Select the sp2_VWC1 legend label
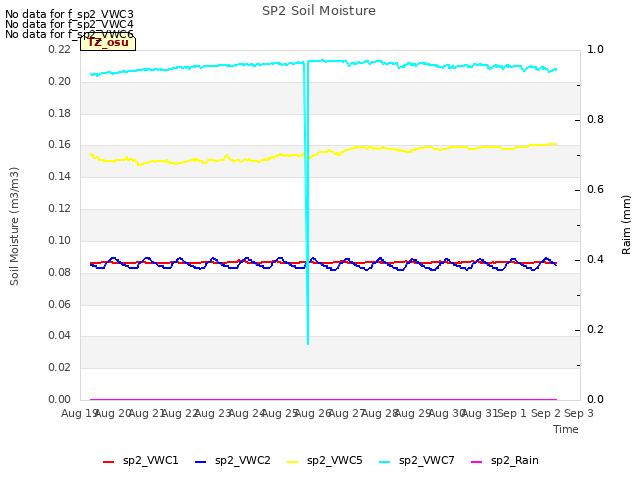 [x=151, y=460]
